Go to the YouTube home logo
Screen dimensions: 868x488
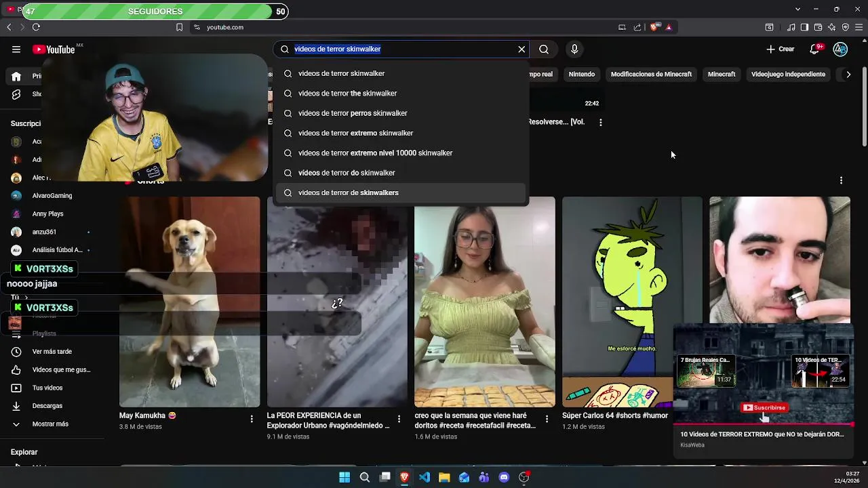tap(54, 49)
